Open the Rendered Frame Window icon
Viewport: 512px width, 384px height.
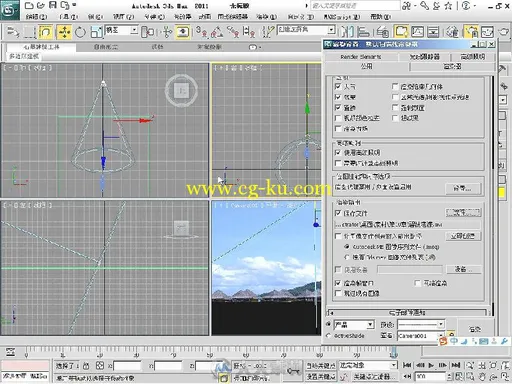point(487,32)
